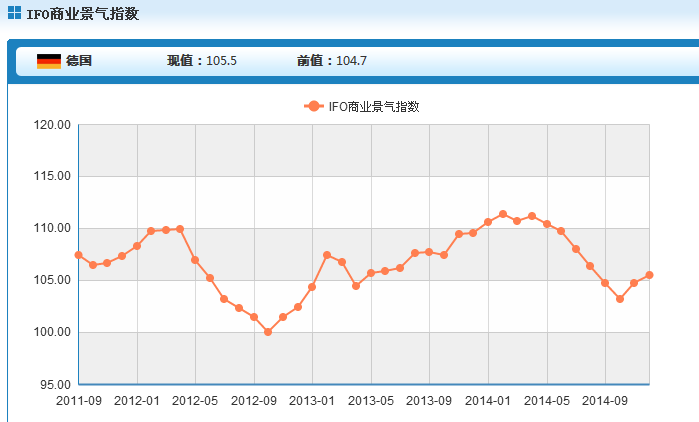Click the 2014-05 x-axis label
This screenshot has width=699, height=422.
[546, 401]
